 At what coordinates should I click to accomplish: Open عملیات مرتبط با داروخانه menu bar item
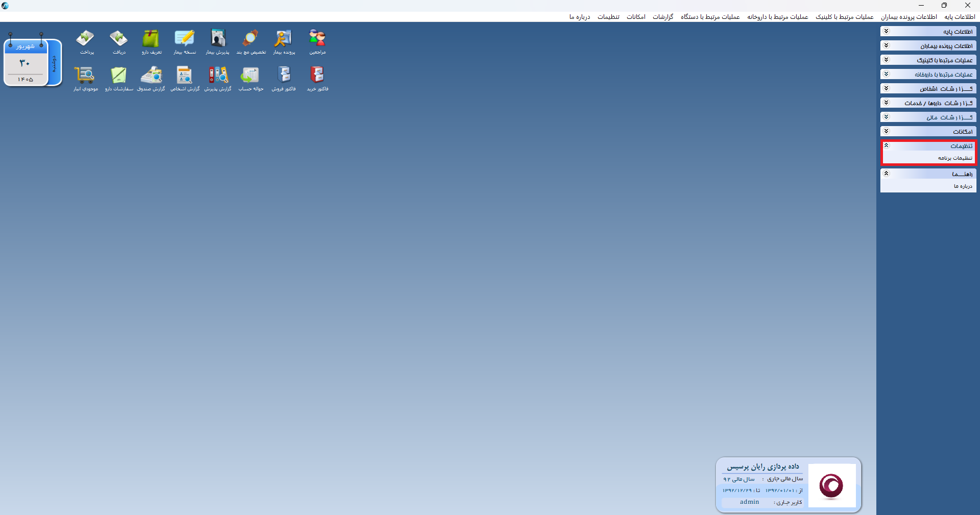coord(777,17)
